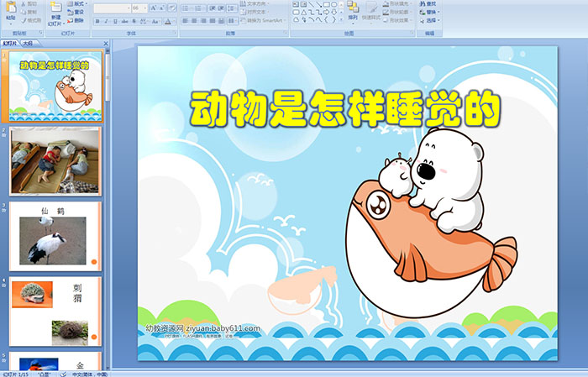The image size is (588, 377).
Task: Open the Shape Effects menu
Action: (x=397, y=20)
